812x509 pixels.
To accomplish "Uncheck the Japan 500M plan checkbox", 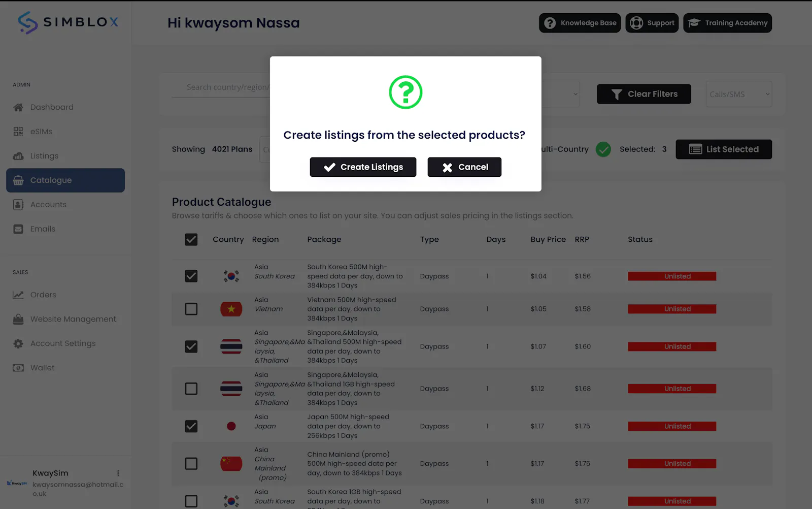I will [191, 426].
